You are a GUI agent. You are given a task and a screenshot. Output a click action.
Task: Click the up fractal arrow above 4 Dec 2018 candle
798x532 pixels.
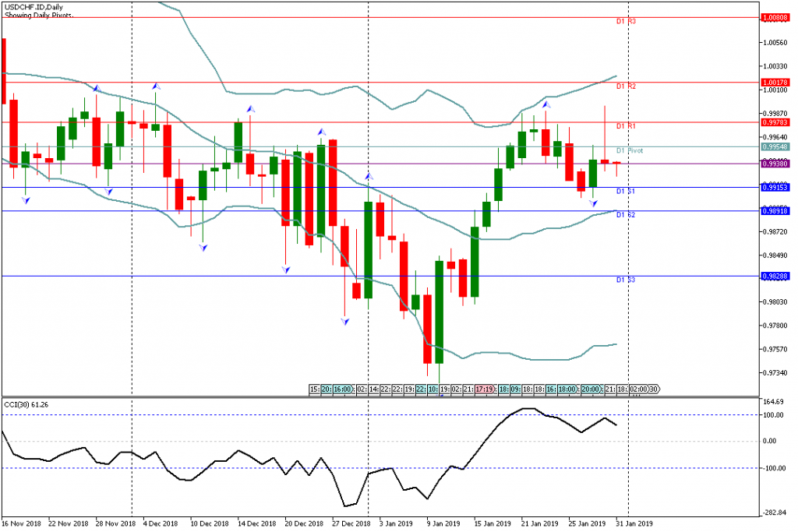[156, 86]
